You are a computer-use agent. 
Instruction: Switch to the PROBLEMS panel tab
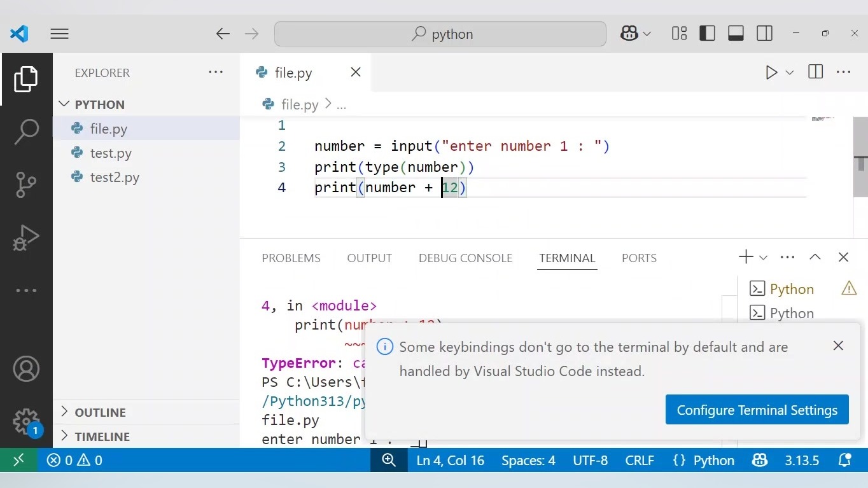(x=291, y=258)
